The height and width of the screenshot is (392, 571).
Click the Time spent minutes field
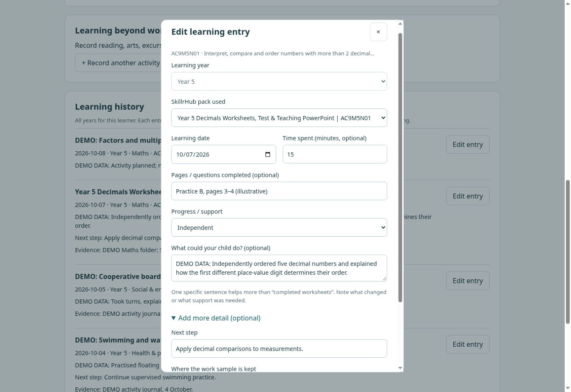[x=335, y=154]
